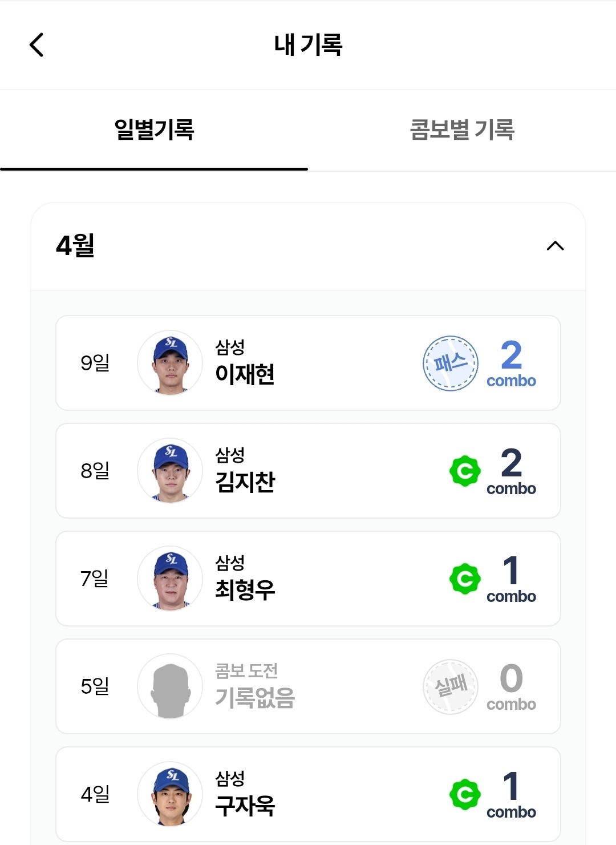Open 김지찬 player photo
This screenshot has width=616, height=845.
(170, 471)
